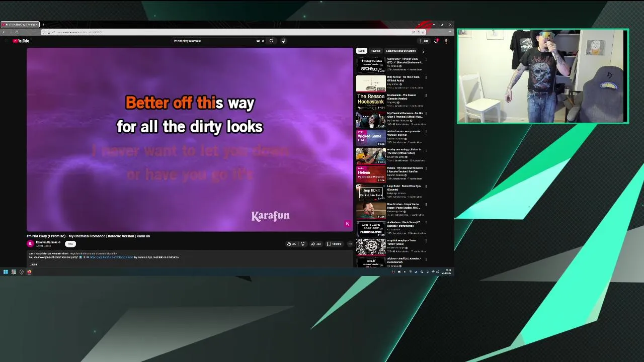The width and height of the screenshot is (644, 362).
Task: Open options menu for Helena video
Action: pos(426,168)
